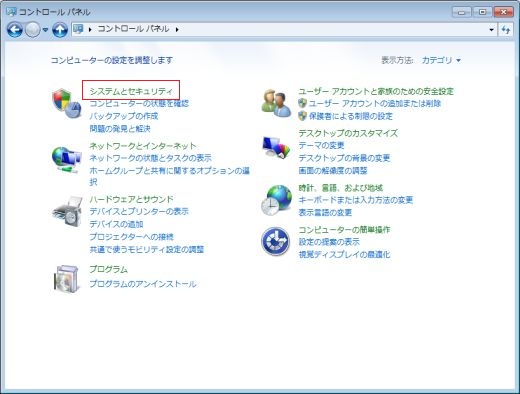Open 時計、言語、および地域 category

click(341, 188)
